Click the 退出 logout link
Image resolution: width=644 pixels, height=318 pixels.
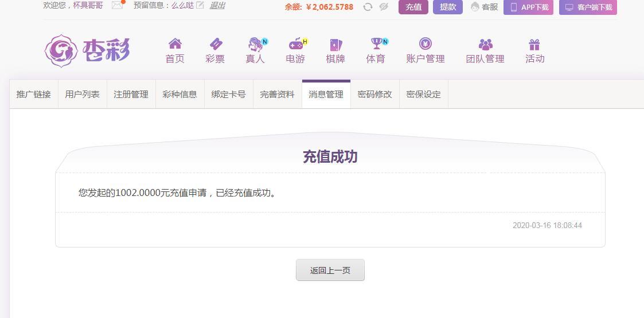click(217, 5)
